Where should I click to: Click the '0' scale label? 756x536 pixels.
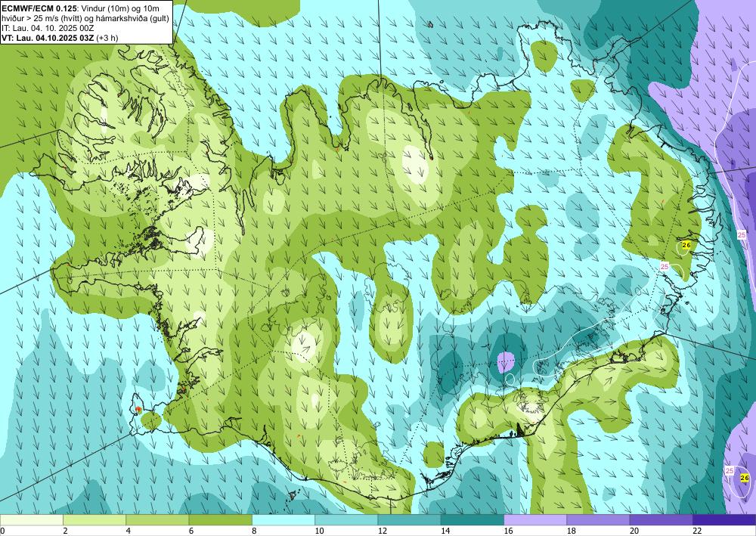click(x=2, y=531)
